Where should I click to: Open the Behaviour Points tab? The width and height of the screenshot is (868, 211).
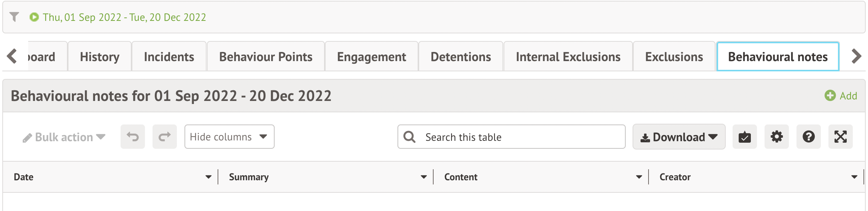pos(265,57)
